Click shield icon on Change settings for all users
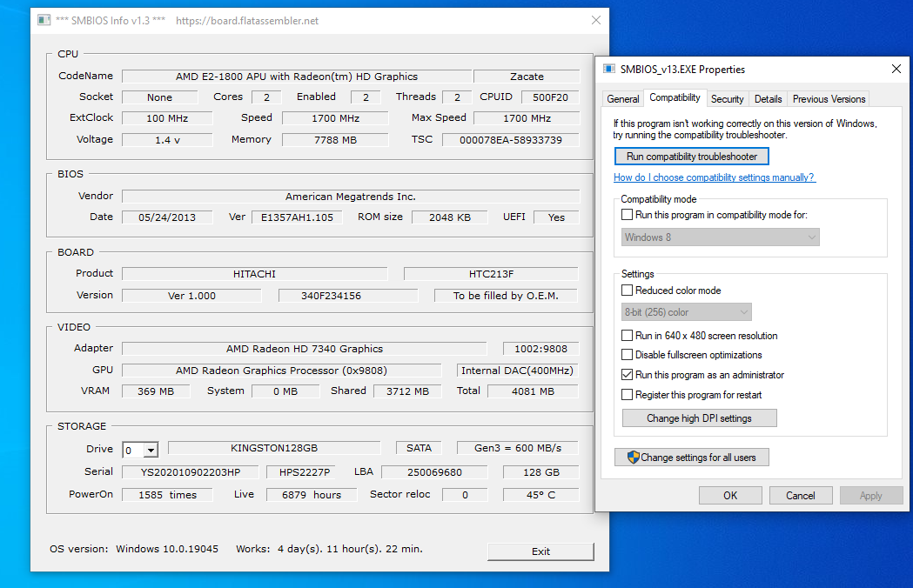The image size is (913, 588). [633, 458]
